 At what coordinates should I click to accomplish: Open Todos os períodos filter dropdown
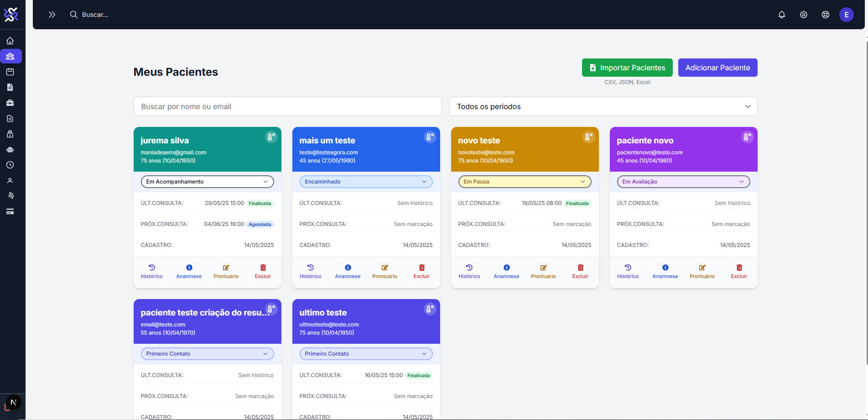(603, 106)
